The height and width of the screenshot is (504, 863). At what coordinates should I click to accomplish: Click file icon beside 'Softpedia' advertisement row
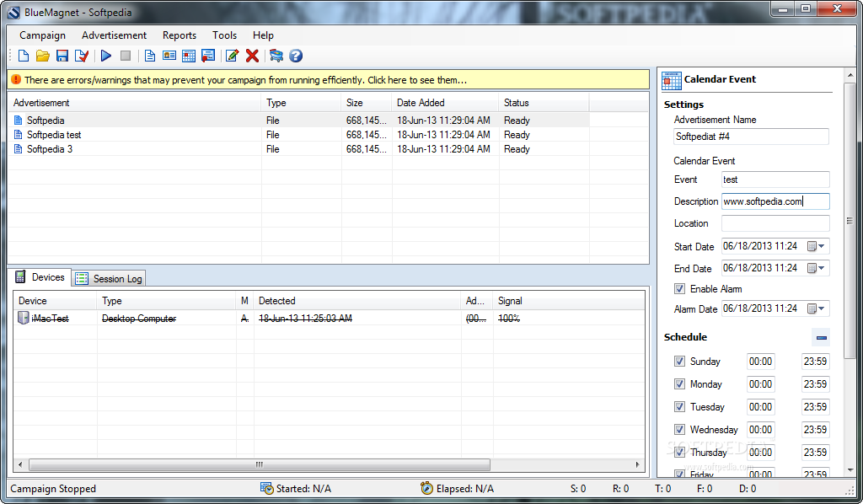pos(19,120)
